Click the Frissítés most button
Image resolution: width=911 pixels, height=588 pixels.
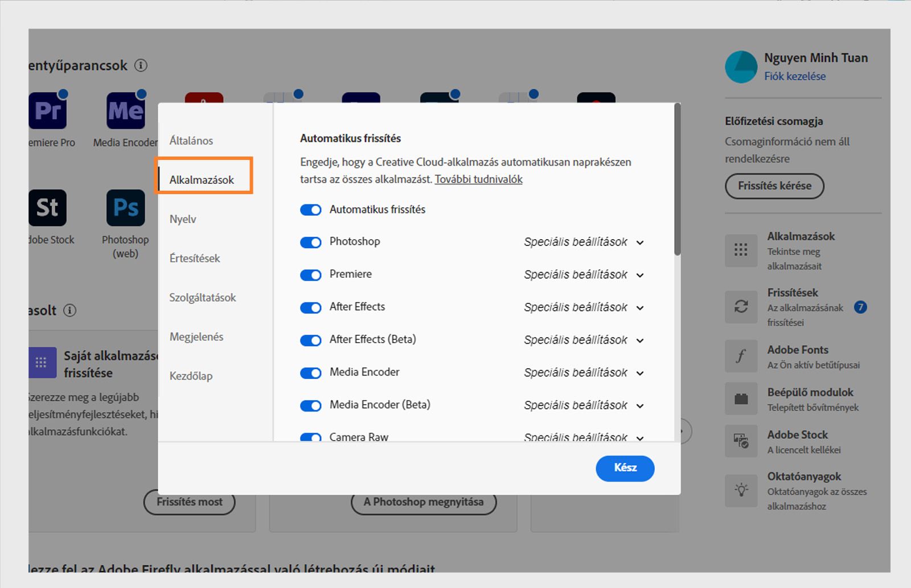tap(190, 502)
